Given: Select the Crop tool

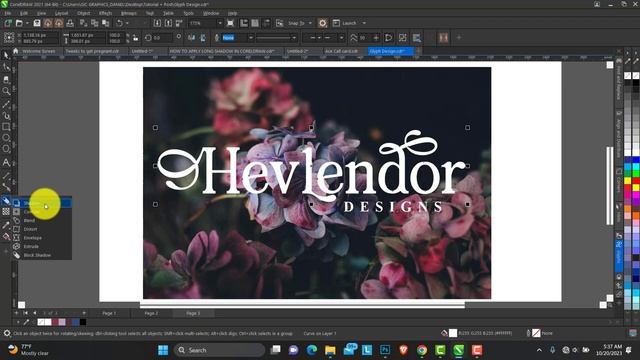Looking at the screenshot, I should pos(6,79).
